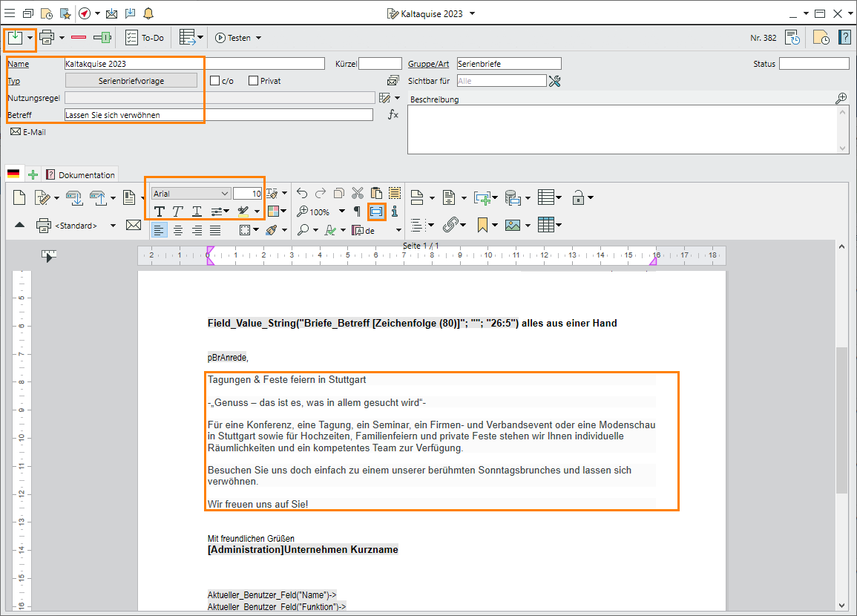The height and width of the screenshot is (616, 857).
Task: Click the To-Do button
Action: coord(145,38)
